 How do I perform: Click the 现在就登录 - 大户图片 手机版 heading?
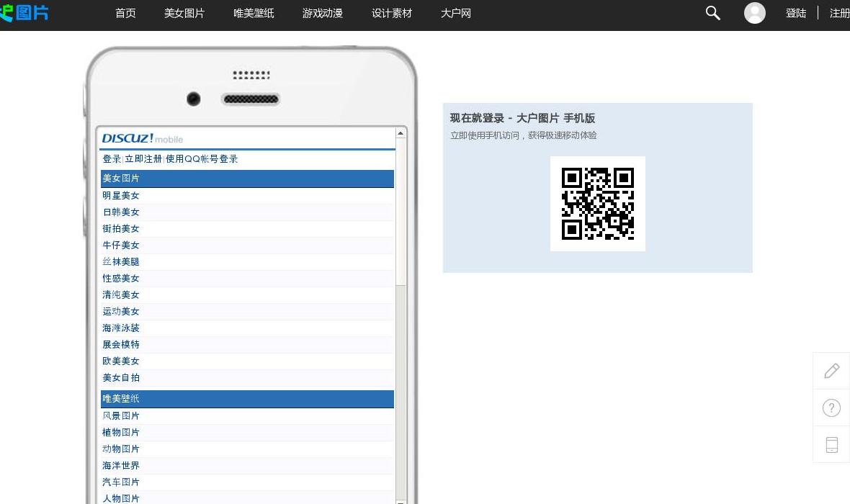coord(522,118)
